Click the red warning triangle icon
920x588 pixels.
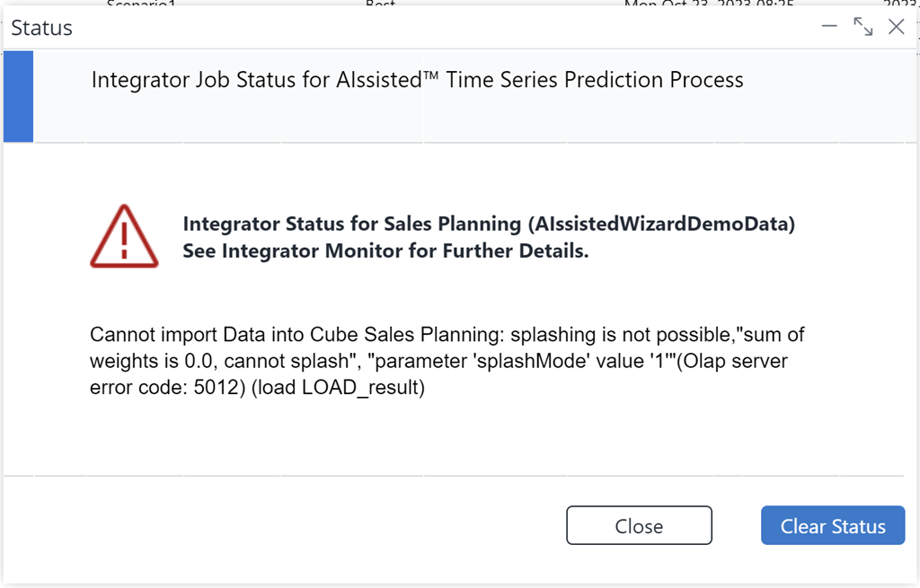tap(125, 235)
